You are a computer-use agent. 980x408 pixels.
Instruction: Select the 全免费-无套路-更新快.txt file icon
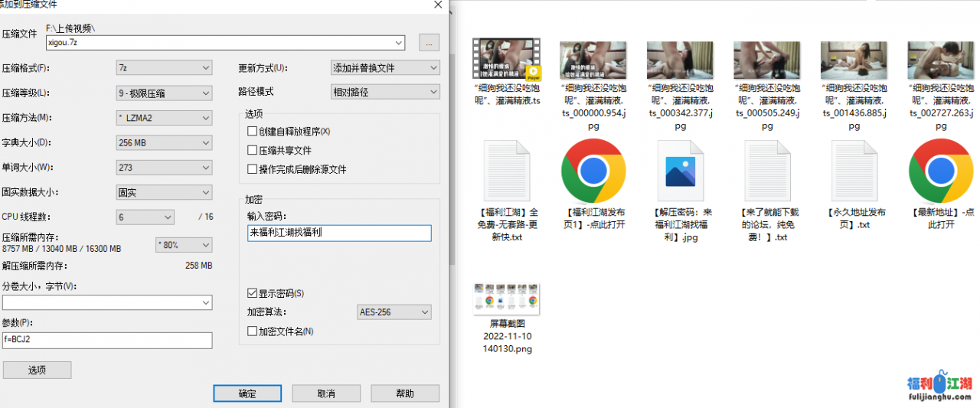[506, 171]
